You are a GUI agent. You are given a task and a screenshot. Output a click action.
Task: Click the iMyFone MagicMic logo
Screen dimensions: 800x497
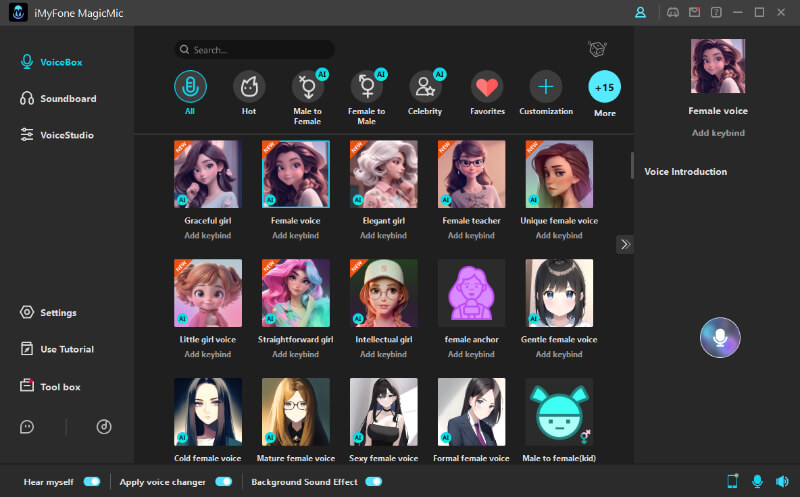18,13
